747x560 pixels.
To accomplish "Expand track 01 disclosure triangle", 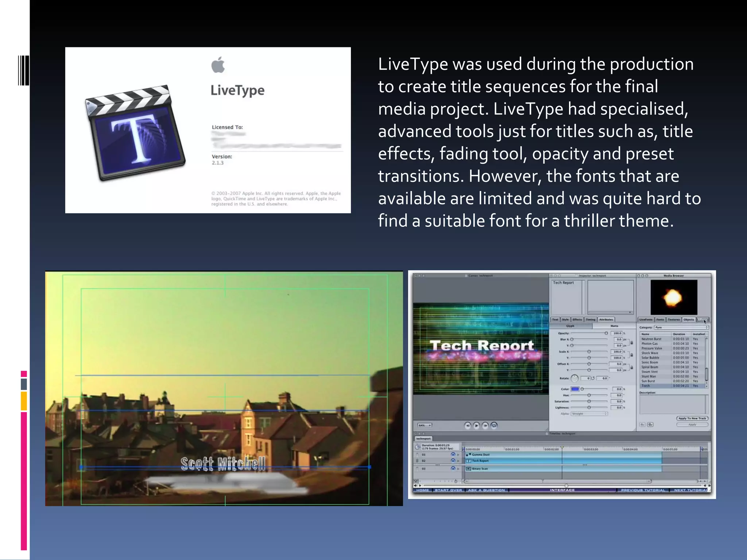I will [x=458, y=455].
